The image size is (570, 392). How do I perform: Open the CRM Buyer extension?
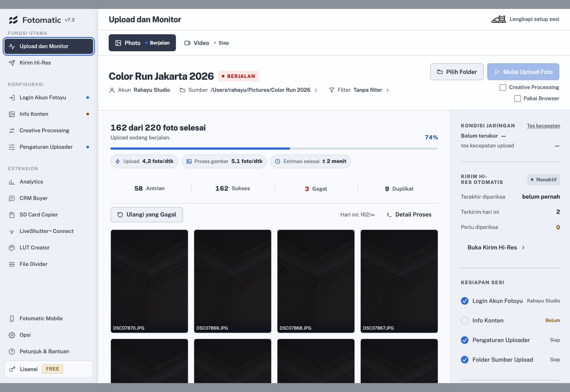click(49, 198)
